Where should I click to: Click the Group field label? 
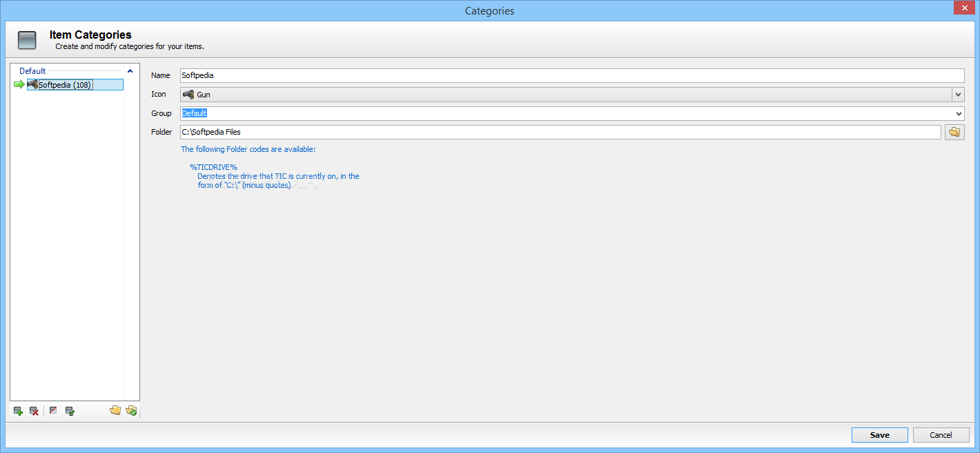(x=161, y=113)
